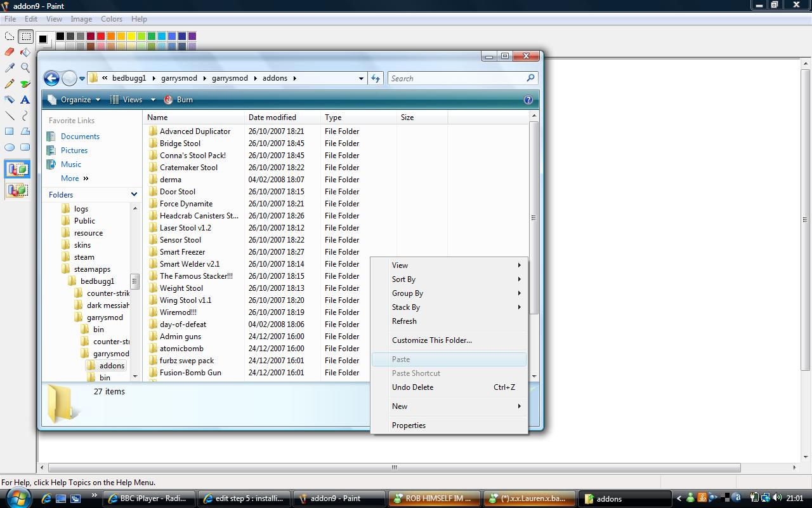Click the Explorer Back arrow button

[x=51, y=78]
